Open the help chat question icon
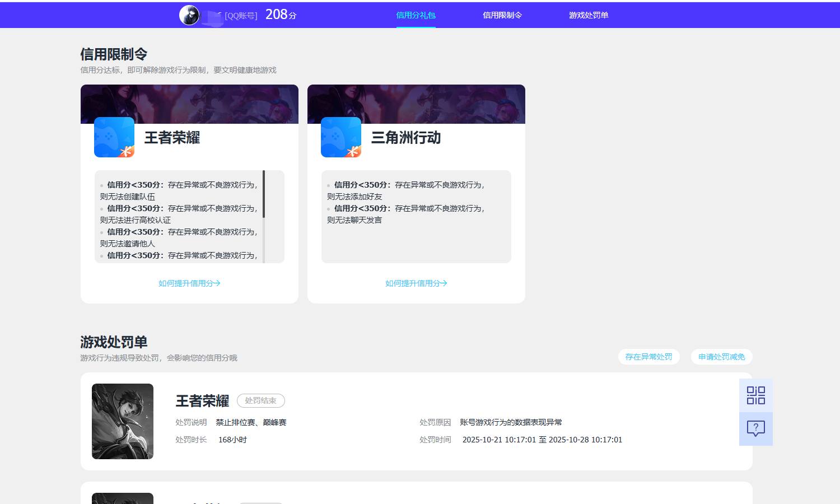 tap(755, 429)
